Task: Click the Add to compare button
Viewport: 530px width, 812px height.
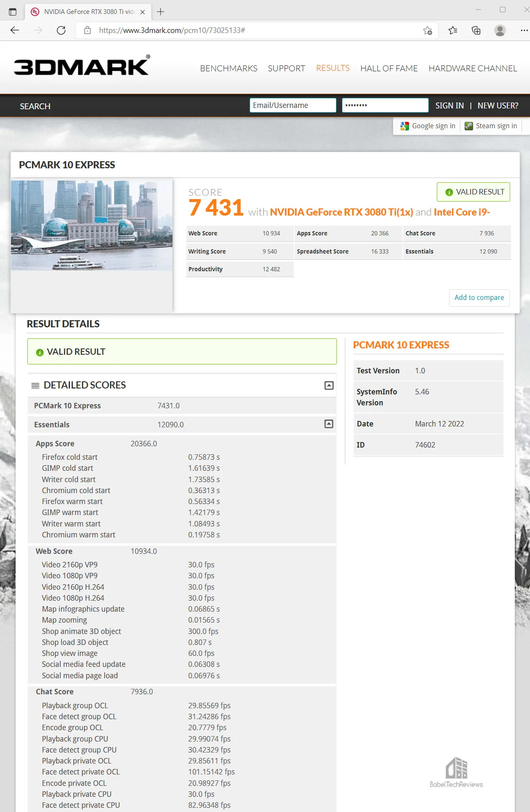Action: pos(479,297)
